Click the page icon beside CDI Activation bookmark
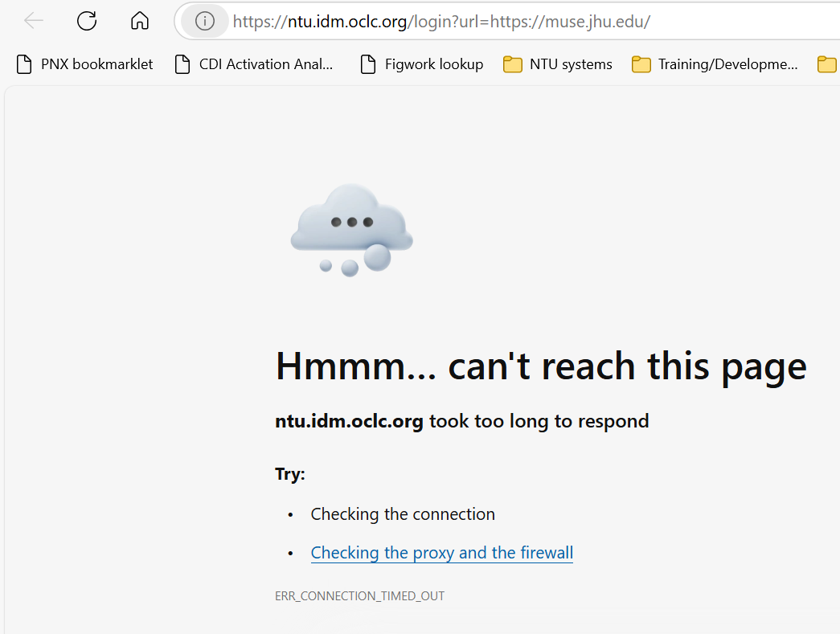The width and height of the screenshot is (840, 634). coord(183,64)
